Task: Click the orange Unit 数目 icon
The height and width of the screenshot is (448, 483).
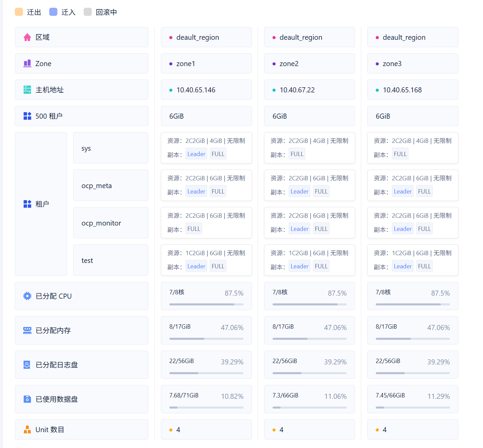Action: pyautogui.click(x=27, y=429)
